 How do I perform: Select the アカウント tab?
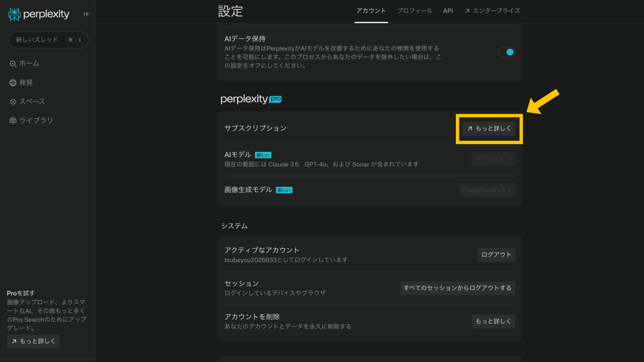pyautogui.click(x=371, y=11)
